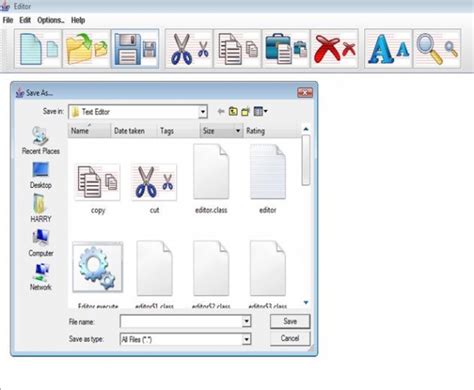Open the view menu icon in dialog

pos(260,111)
